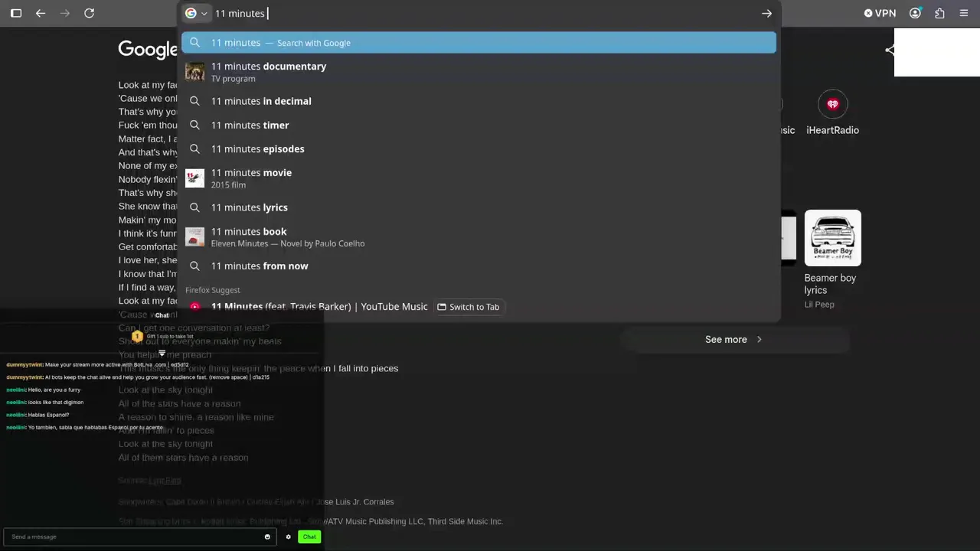
Task: Go forward to the next page
Action: coord(65,13)
